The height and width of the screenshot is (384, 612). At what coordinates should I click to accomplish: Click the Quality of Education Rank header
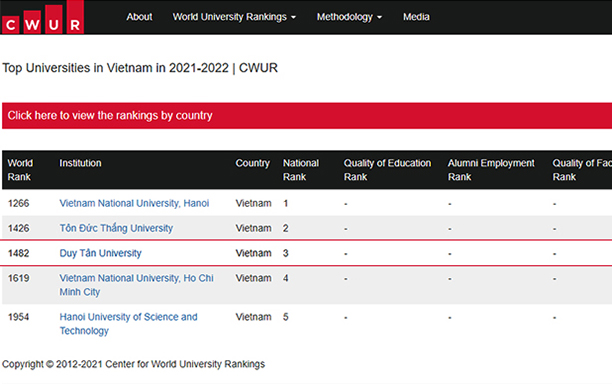pyautogui.click(x=387, y=170)
